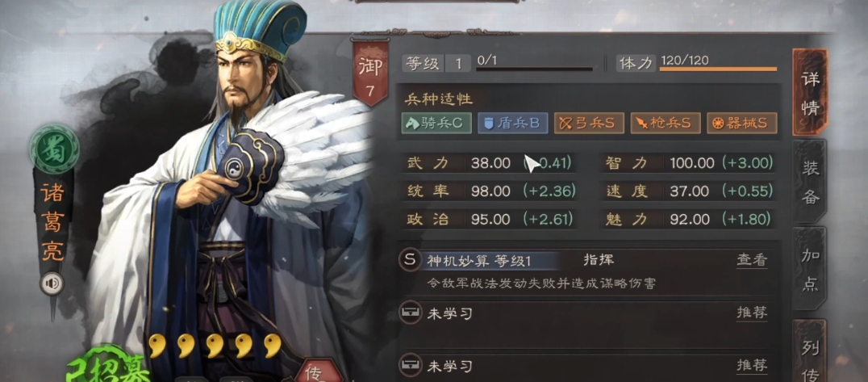Select the 盾兵B troop aptitude badge
Screen dimensions: 868x382
coord(512,123)
